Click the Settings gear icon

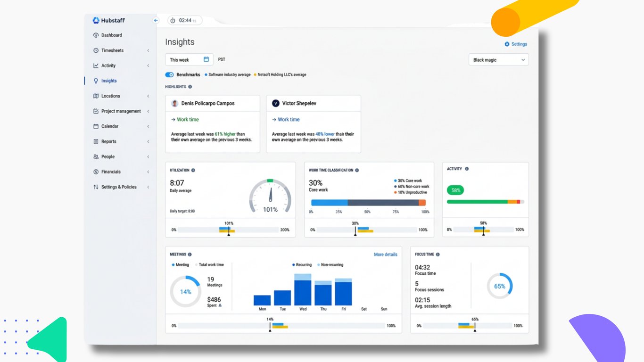pyautogui.click(x=507, y=44)
